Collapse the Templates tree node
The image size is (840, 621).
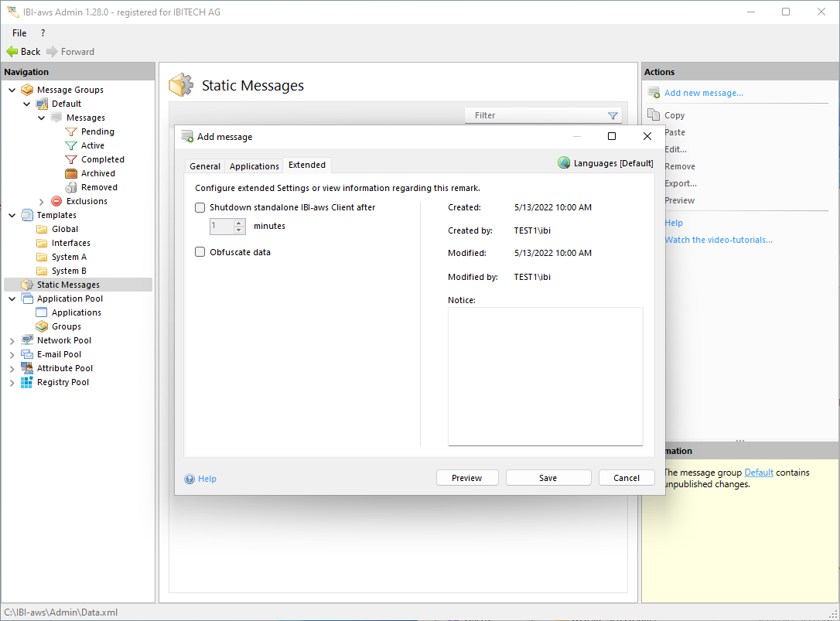[x=12, y=216]
